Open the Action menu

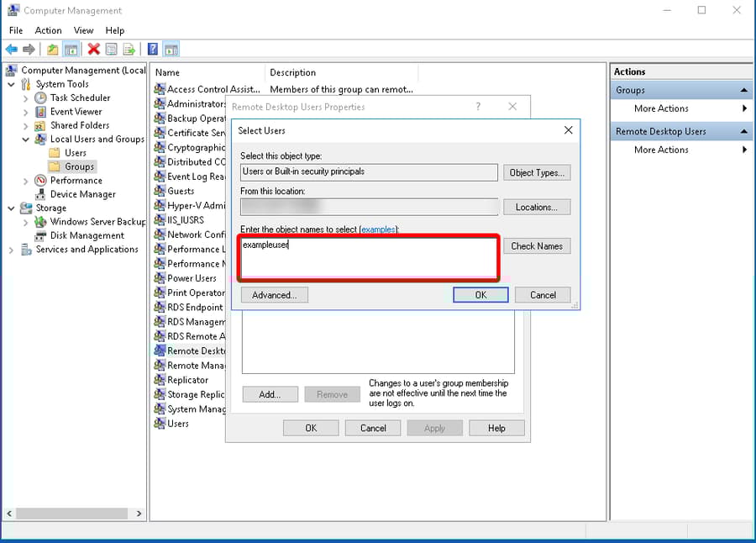point(48,30)
